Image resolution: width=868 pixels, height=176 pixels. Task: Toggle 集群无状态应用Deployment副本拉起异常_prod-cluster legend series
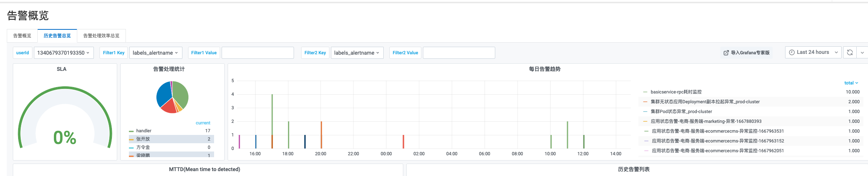click(705, 102)
